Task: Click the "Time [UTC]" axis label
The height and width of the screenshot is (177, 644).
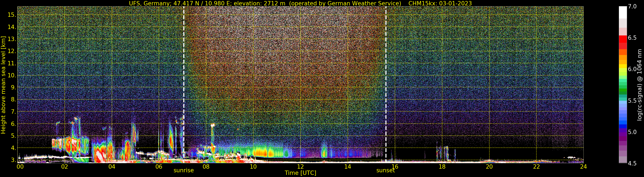Action: pos(300,173)
